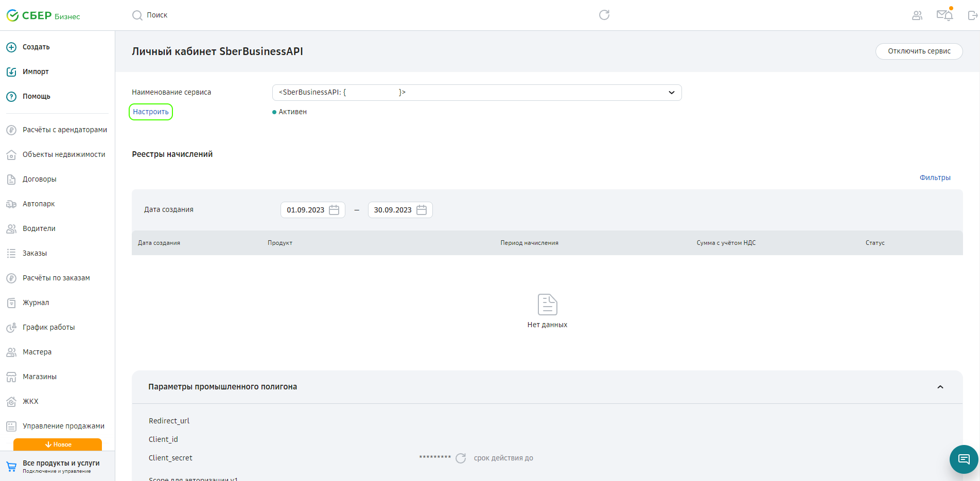Screen dimensions: 980x481
Task: Open the Создать menu item
Action: point(36,47)
